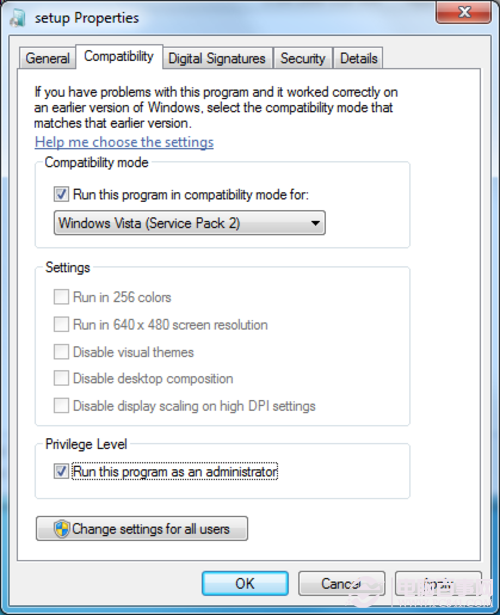Screen dimensions: 500x615
Task: Open Help me choose the settings link
Action: (x=124, y=142)
